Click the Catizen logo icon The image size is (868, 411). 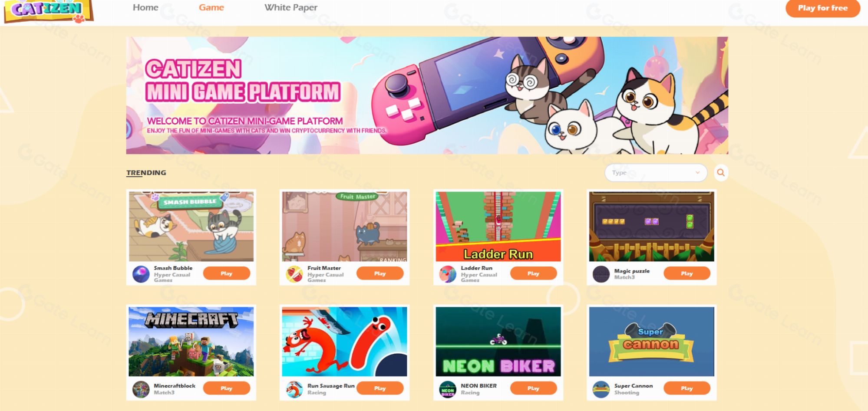point(48,11)
